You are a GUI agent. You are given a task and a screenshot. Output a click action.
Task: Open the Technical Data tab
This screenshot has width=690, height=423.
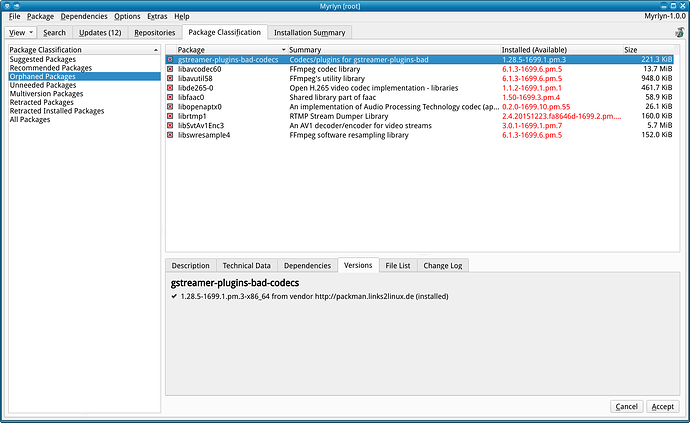[x=246, y=265]
